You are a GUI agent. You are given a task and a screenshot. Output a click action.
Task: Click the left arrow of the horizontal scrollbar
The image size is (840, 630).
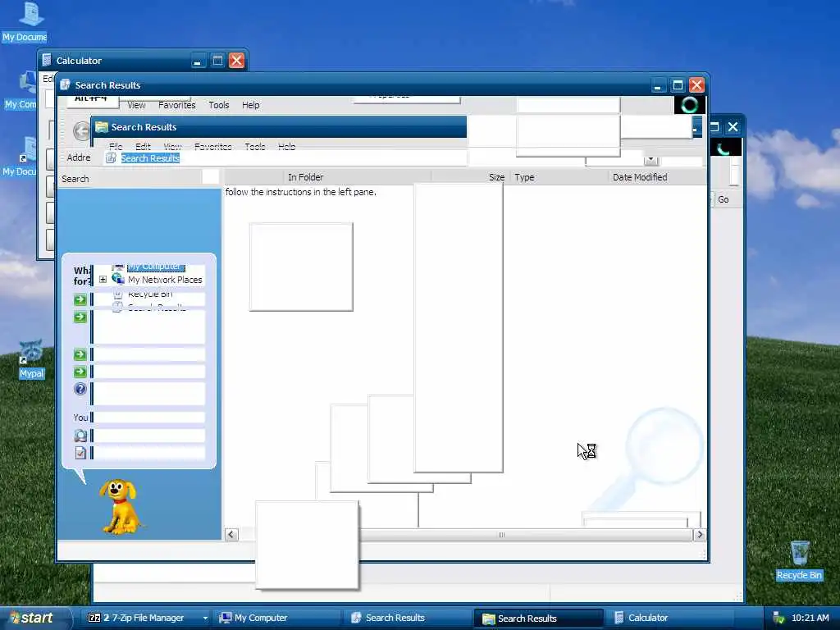tap(231, 534)
